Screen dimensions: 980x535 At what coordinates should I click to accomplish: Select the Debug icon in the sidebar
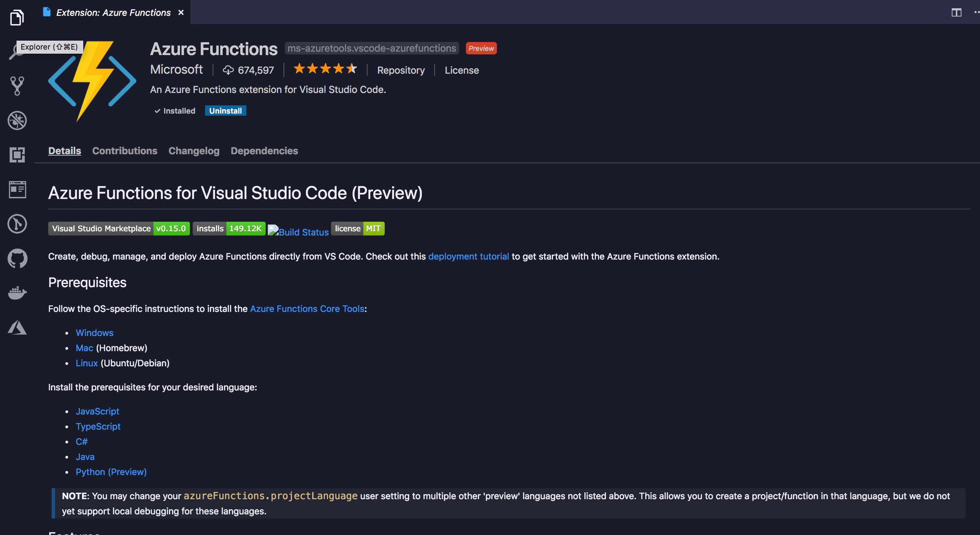(17, 120)
